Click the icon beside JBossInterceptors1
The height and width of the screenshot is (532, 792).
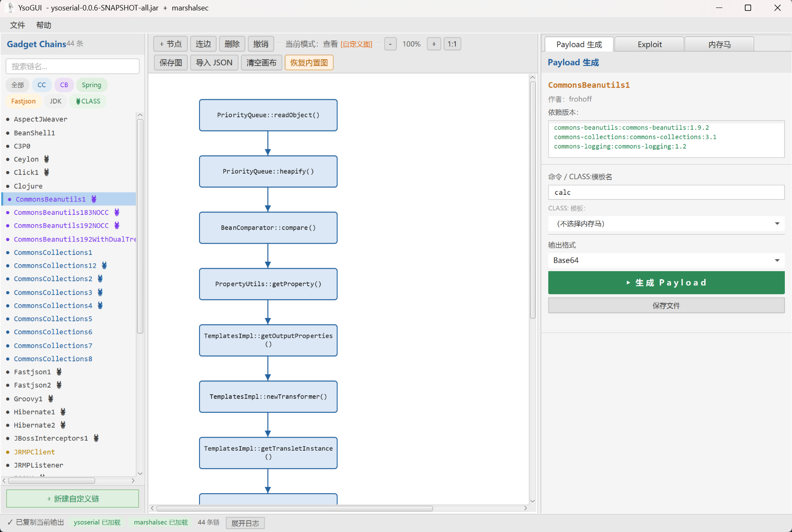pyautogui.click(x=96, y=438)
